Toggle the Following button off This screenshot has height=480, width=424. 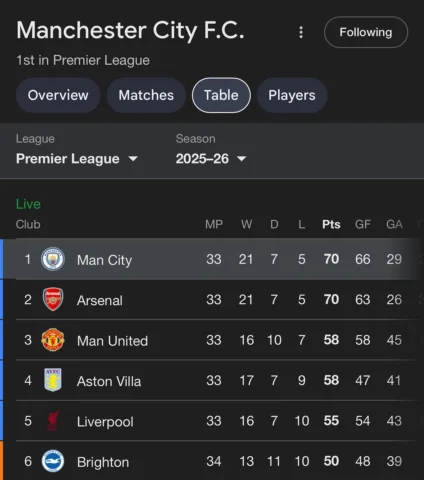point(366,32)
